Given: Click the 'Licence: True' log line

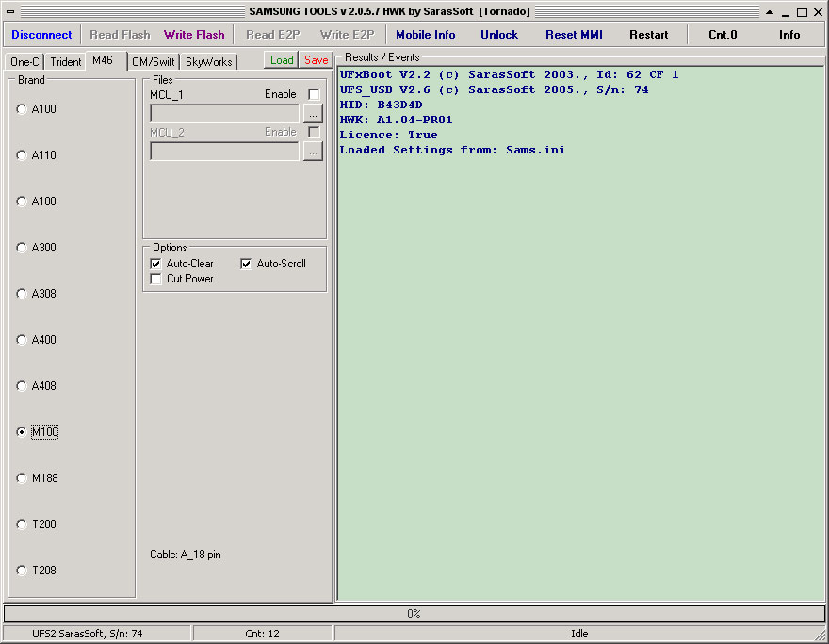Looking at the screenshot, I should pos(388,136).
